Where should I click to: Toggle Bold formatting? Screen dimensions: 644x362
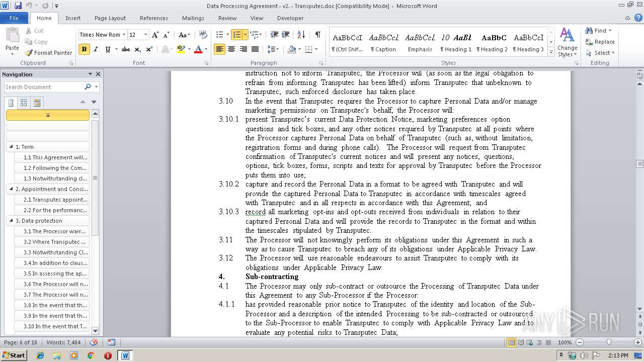click(84, 49)
